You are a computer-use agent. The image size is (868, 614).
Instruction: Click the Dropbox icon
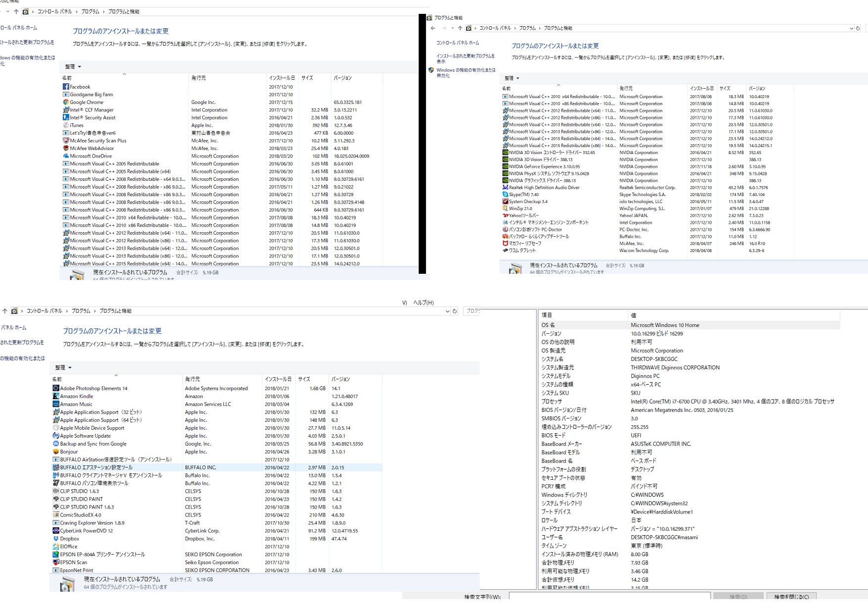56,539
